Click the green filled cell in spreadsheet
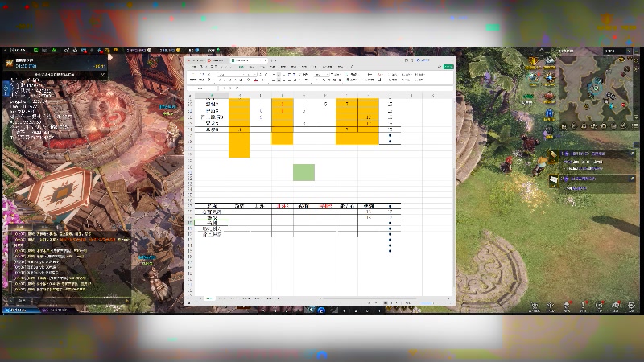Screen dimensions: 644x362 (x=304, y=172)
